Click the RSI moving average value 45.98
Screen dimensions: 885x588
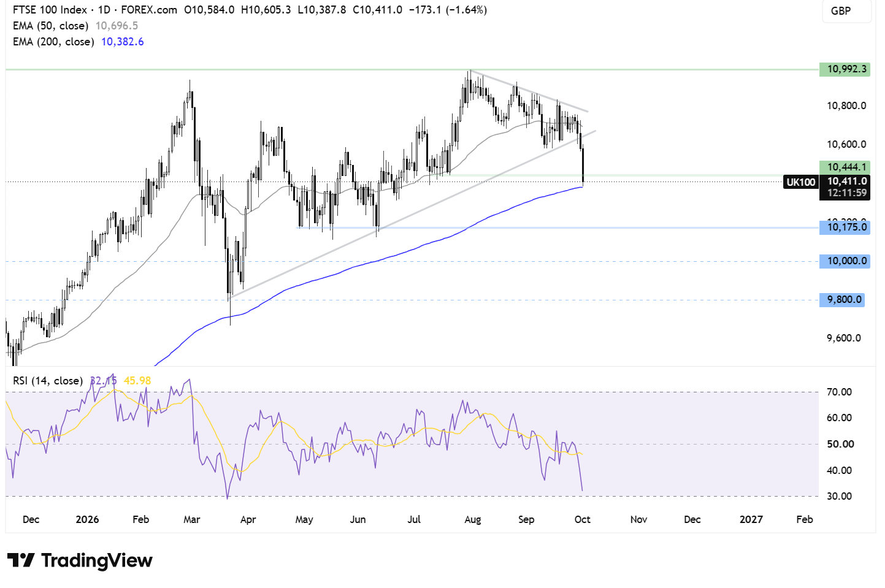[x=137, y=381]
